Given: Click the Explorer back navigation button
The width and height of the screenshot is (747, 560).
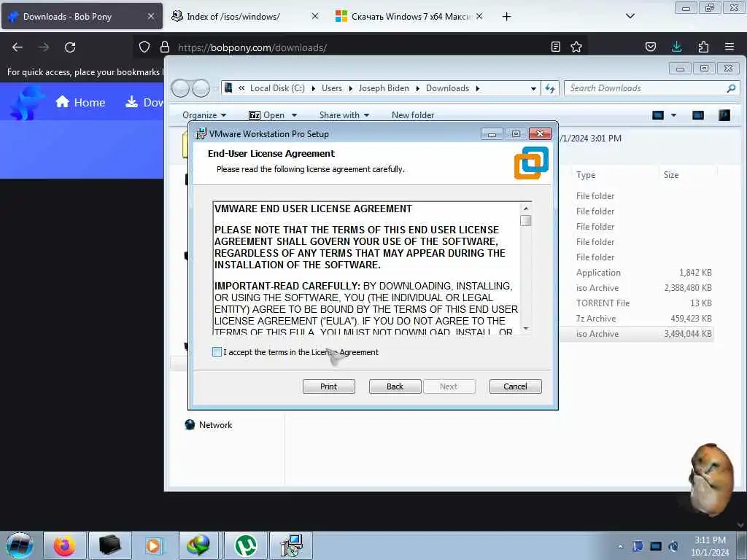Looking at the screenshot, I should pos(181,88).
